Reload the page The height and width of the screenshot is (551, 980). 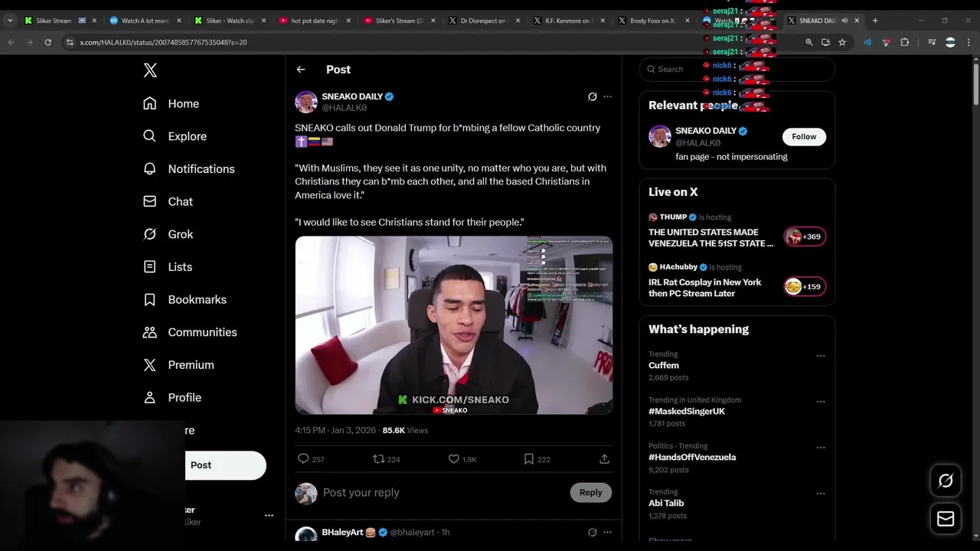pos(47,42)
